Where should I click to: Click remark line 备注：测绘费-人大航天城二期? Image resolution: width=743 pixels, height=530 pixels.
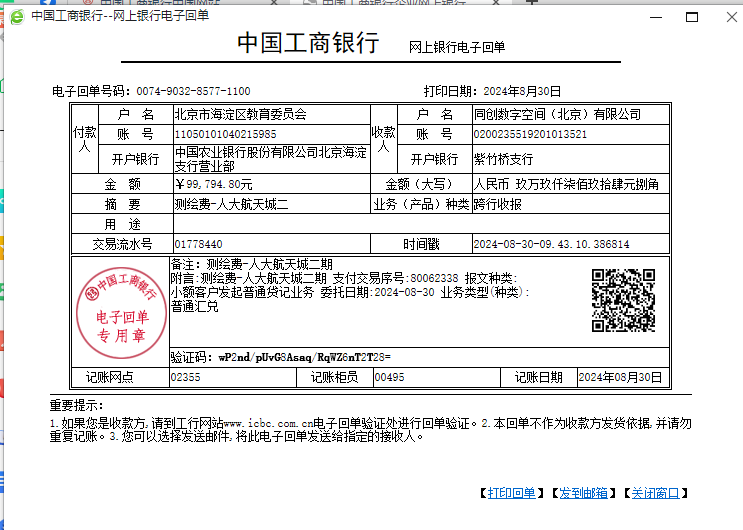click(252, 264)
